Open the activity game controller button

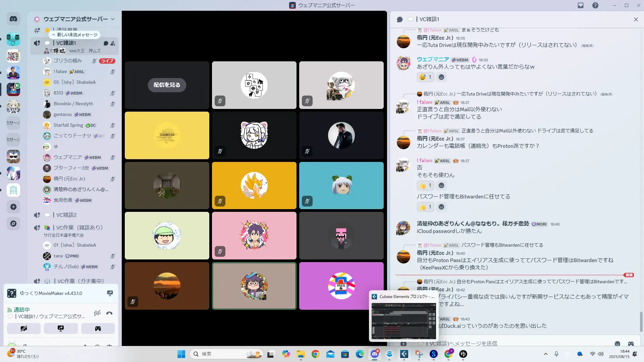(x=98, y=328)
